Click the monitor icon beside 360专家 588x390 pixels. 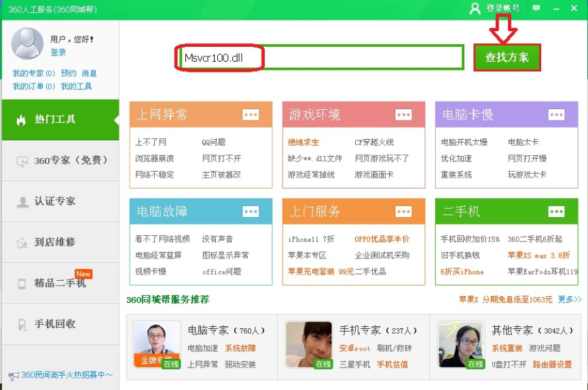pos(22,161)
